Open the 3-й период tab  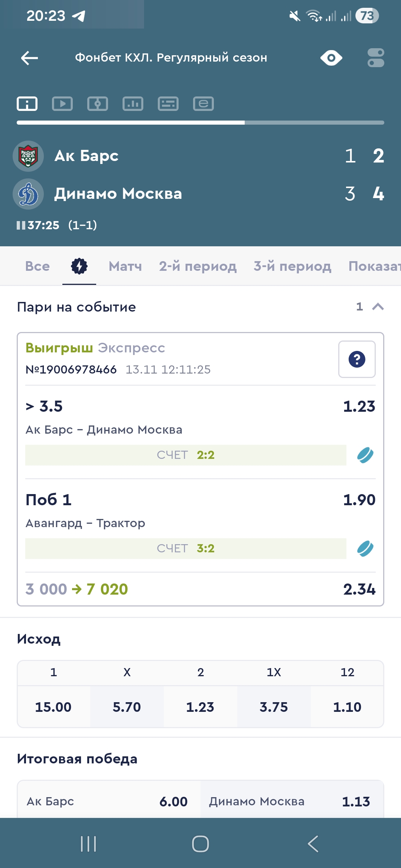point(292,266)
